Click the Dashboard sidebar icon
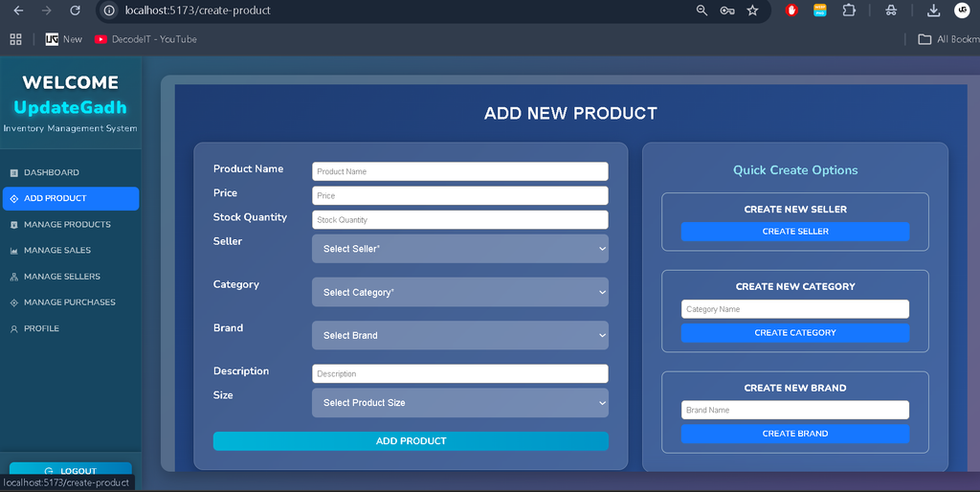This screenshot has height=492, width=980. (13, 172)
